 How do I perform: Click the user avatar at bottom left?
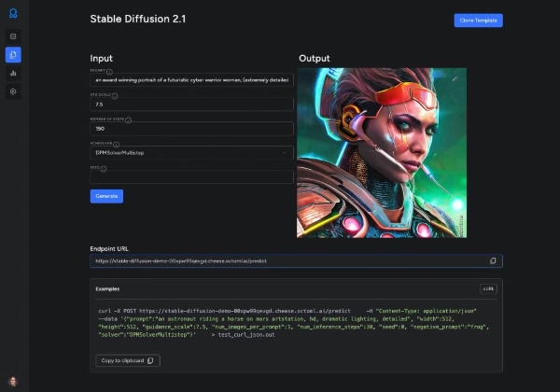tap(13, 380)
